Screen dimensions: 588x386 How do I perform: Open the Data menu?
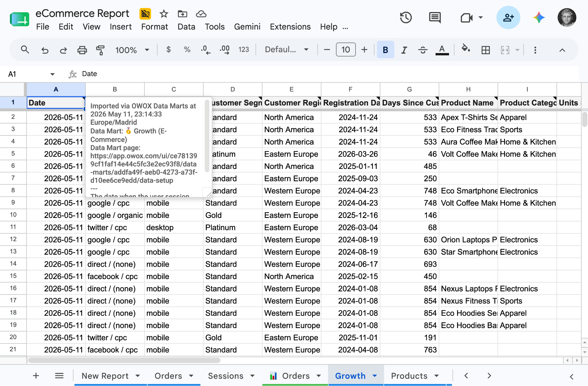[186, 27]
